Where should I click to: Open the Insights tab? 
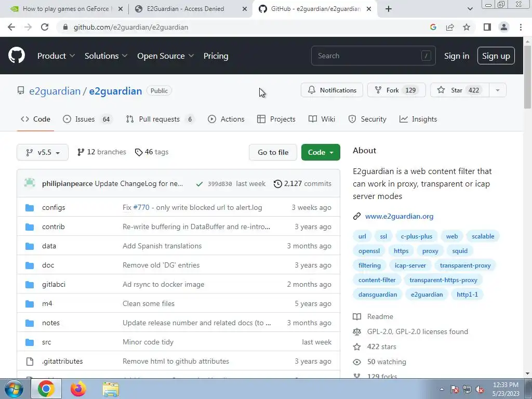tap(418, 119)
